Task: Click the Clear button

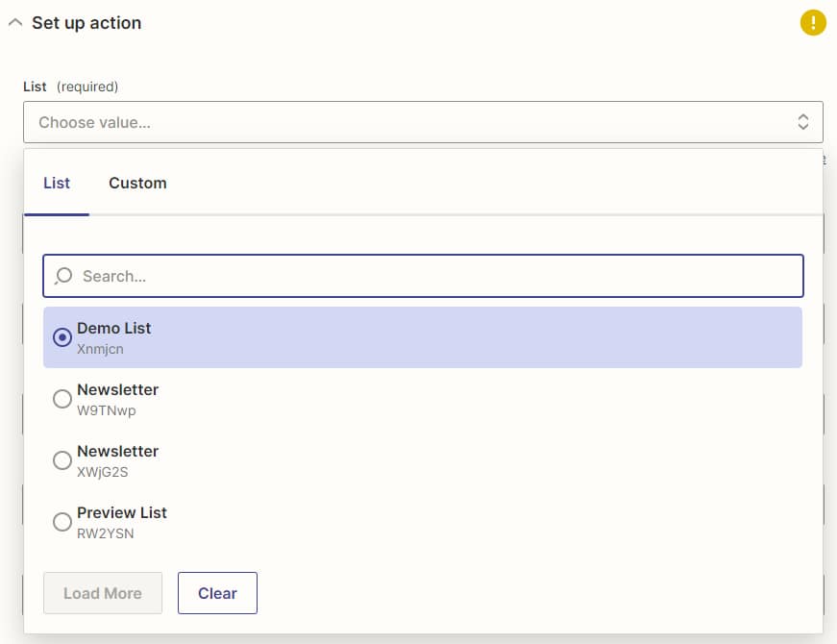Action: pyautogui.click(x=217, y=593)
